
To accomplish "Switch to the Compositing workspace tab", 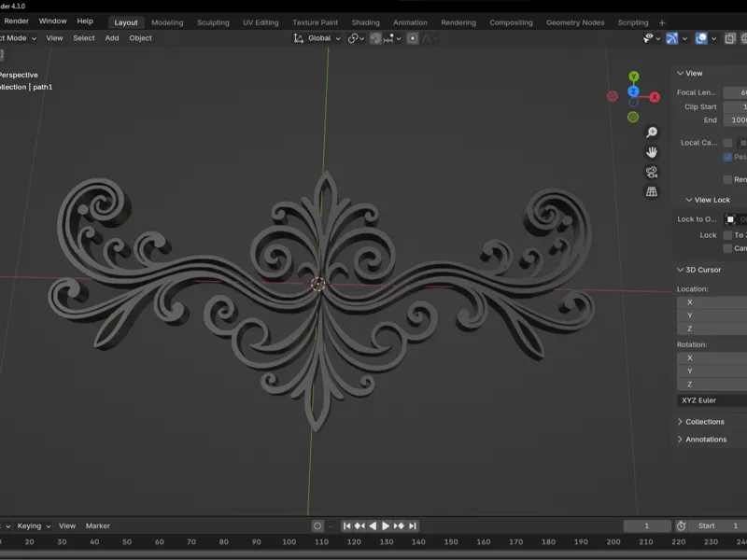I will (511, 22).
